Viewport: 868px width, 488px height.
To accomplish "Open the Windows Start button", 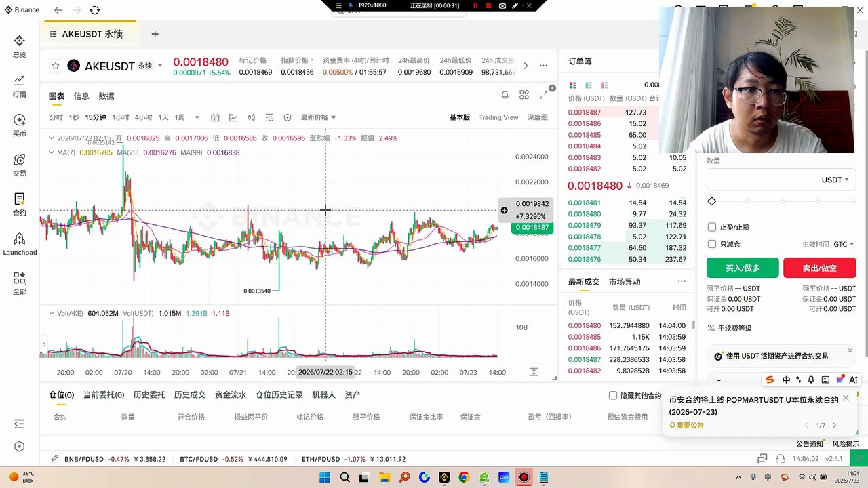I will click(325, 477).
